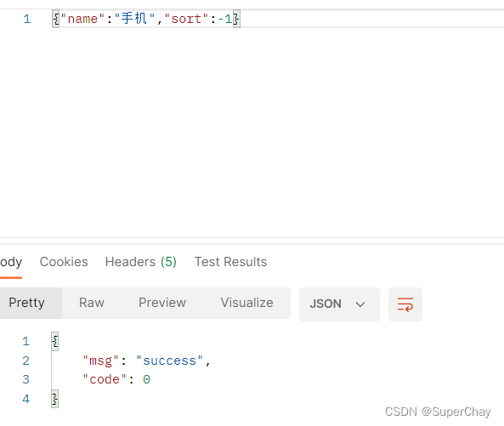
Task: Click the 0 value of code
Action: click(146, 380)
